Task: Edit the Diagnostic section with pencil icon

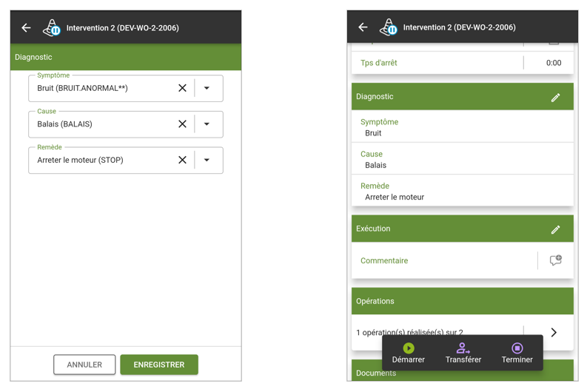Action: 556,97
